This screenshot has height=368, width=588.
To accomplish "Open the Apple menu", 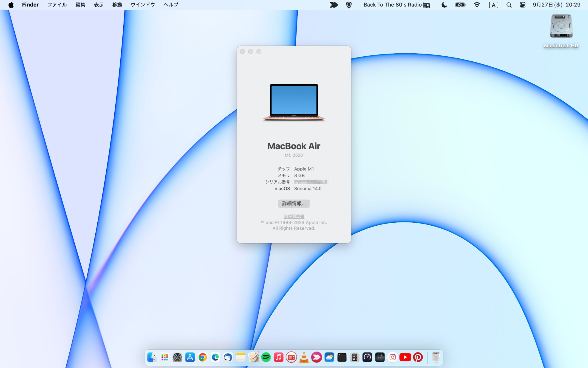I will coord(11,5).
